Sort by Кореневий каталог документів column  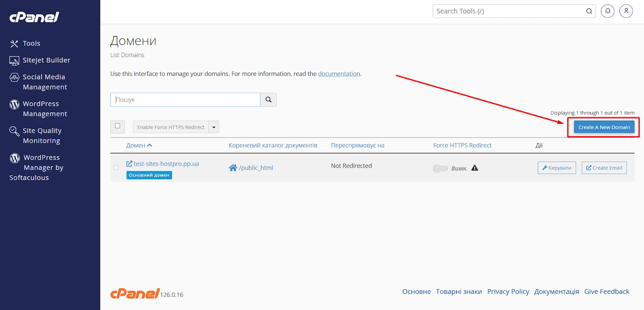pos(273,146)
